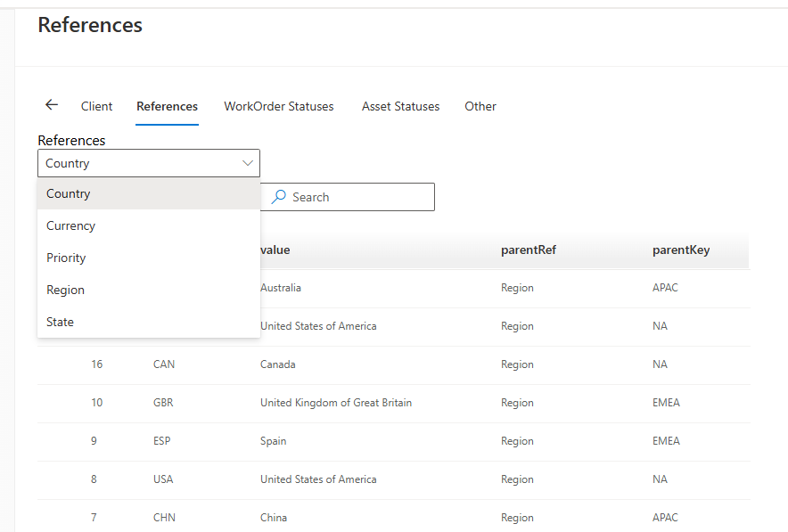788x532 pixels.
Task: Click the APAC parentKey in China row
Action: pyautogui.click(x=665, y=518)
